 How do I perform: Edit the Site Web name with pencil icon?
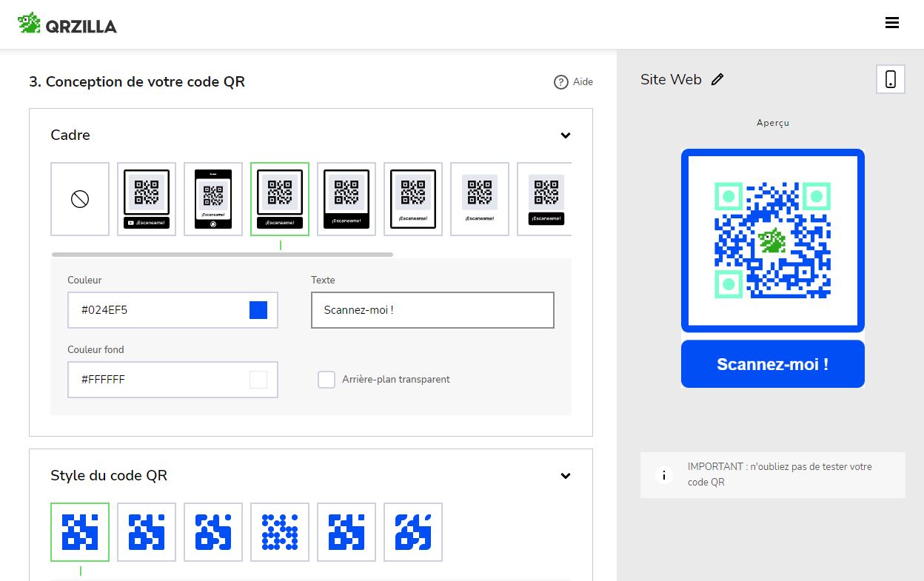[717, 80]
